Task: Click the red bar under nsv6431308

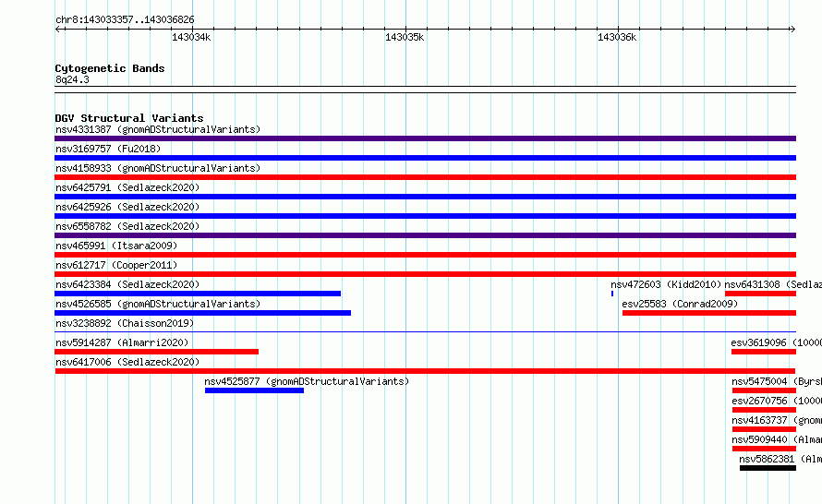Action: pos(761,294)
